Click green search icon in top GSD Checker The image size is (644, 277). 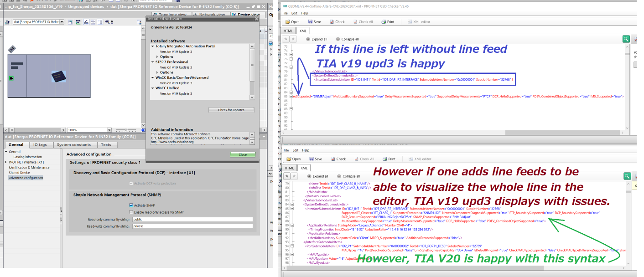(x=627, y=39)
